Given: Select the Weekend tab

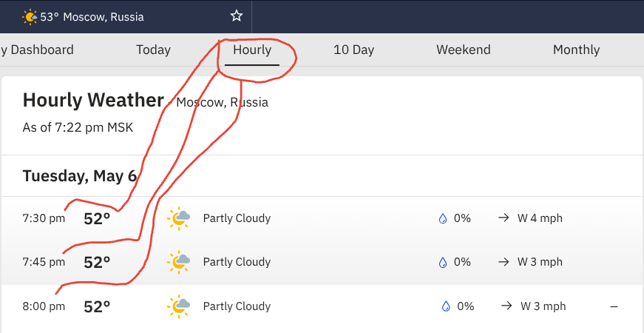Looking at the screenshot, I should [463, 50].
